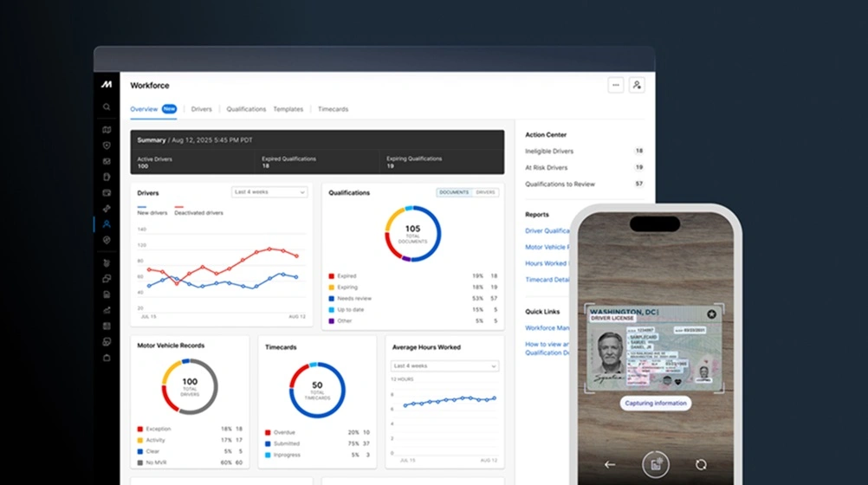Image resolution: width=868 pixels, height=485 pixels.
Task: Click the New drivers legend label
Action: coord(152,212)
